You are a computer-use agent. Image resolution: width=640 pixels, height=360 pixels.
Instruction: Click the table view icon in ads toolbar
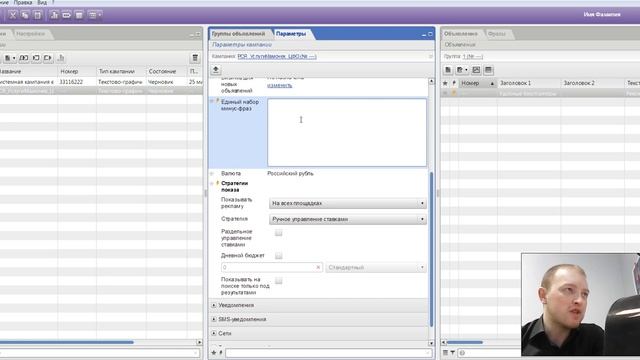488,70
